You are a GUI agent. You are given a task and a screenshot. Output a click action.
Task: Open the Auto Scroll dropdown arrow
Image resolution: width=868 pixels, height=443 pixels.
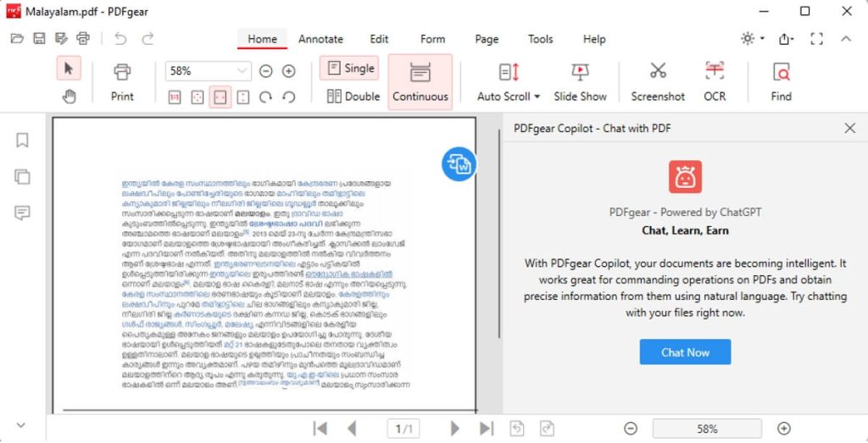pyautogui.click(x=537, y=97)
